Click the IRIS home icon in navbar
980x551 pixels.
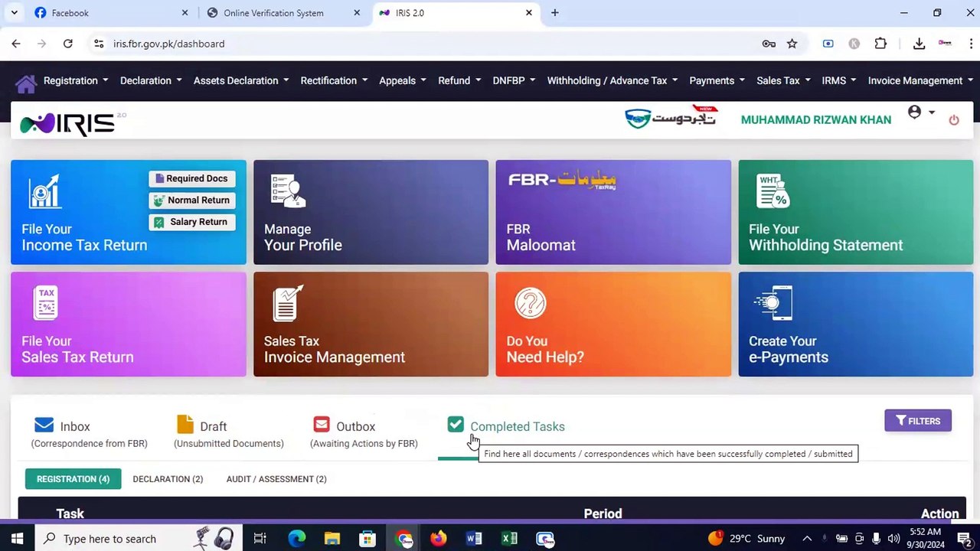point(26,82)
